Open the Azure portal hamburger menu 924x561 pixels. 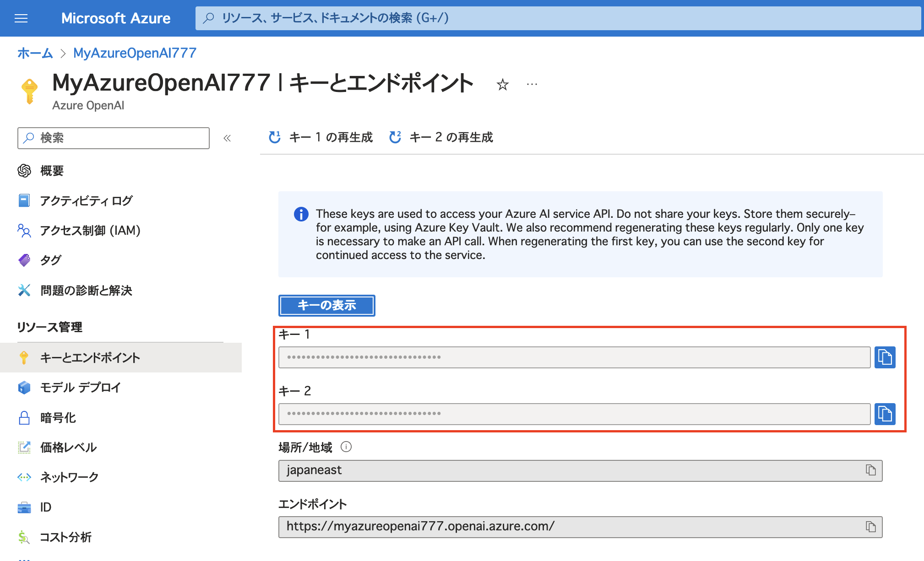point(21,18)
